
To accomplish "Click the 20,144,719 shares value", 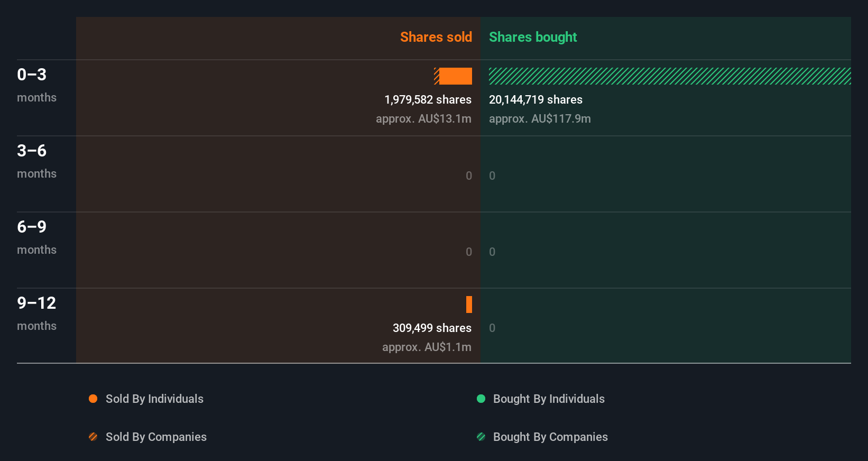I will [535, 100].
